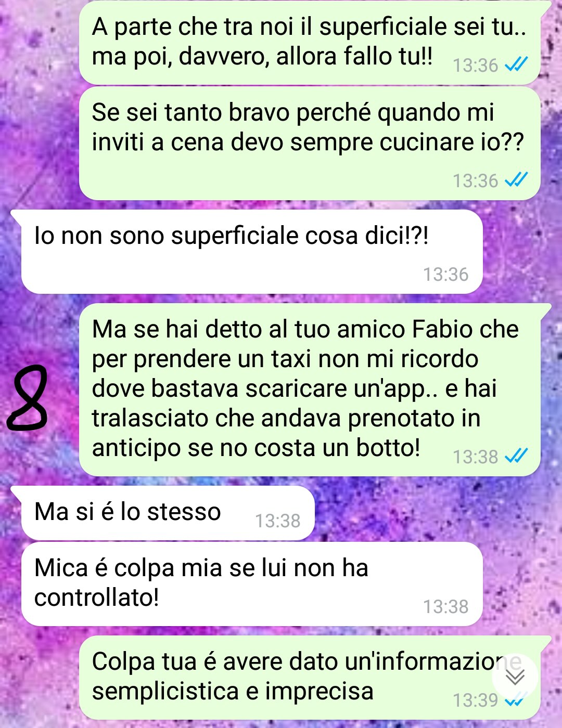Viewport: 562px width, 728px height.
Task: Select received message 'Ma si é lo stesso'
Action: click(x=168, y=513)
